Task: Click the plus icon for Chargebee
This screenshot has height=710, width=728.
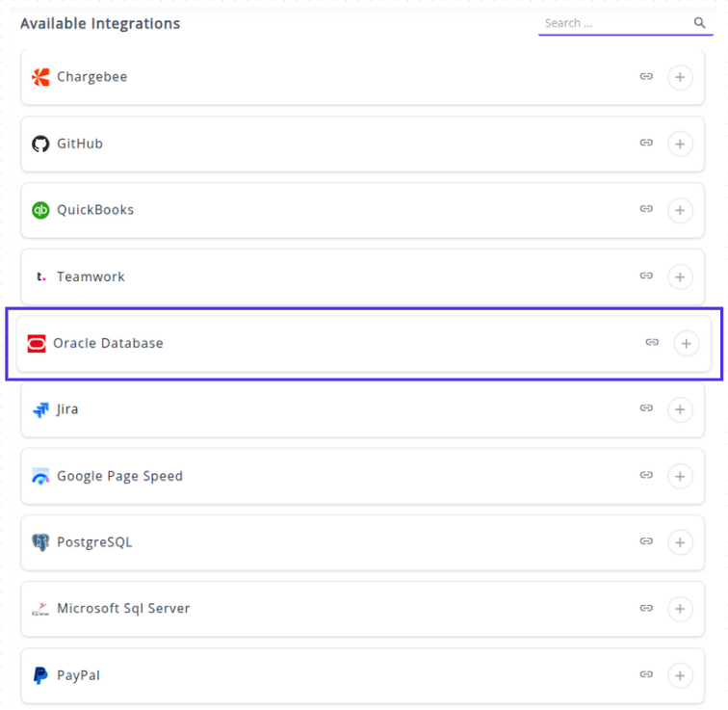Action: click(x=680, y=77)
